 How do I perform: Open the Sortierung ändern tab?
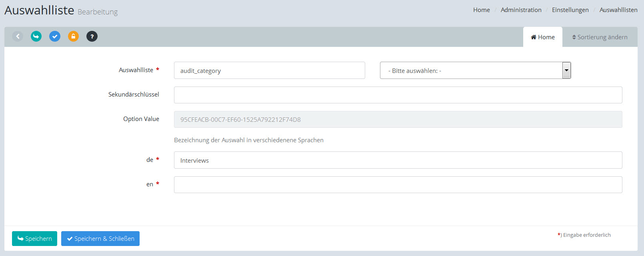tap(600, 37)
